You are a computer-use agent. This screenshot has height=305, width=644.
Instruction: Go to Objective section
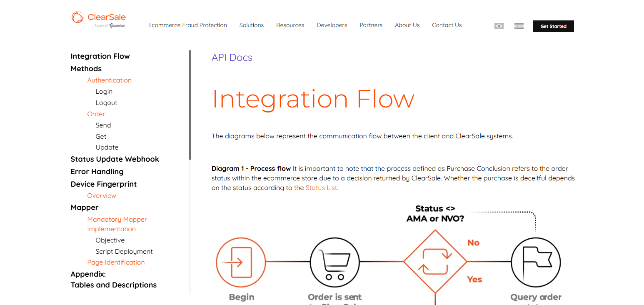[x=110, y=240]
